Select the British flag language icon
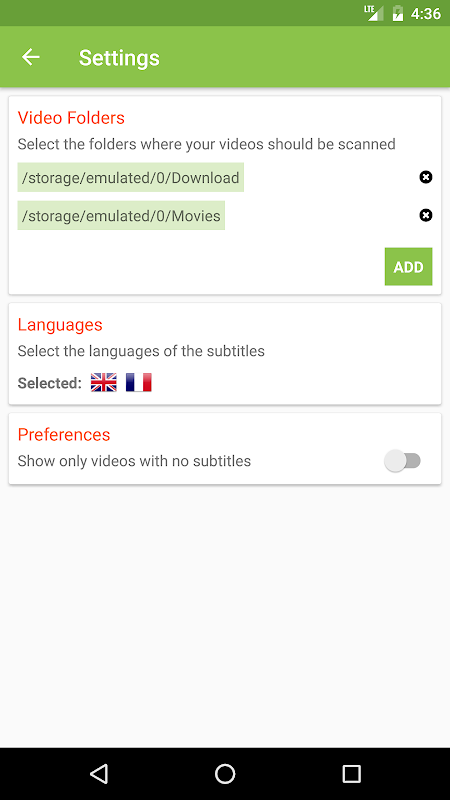 click(x=104, y=382)
